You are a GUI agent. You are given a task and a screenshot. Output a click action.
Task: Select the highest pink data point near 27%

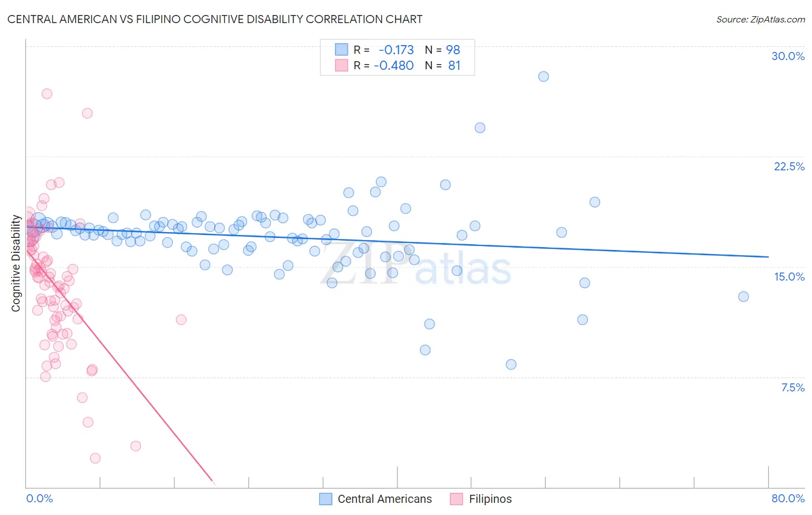[x=47, y=94]
